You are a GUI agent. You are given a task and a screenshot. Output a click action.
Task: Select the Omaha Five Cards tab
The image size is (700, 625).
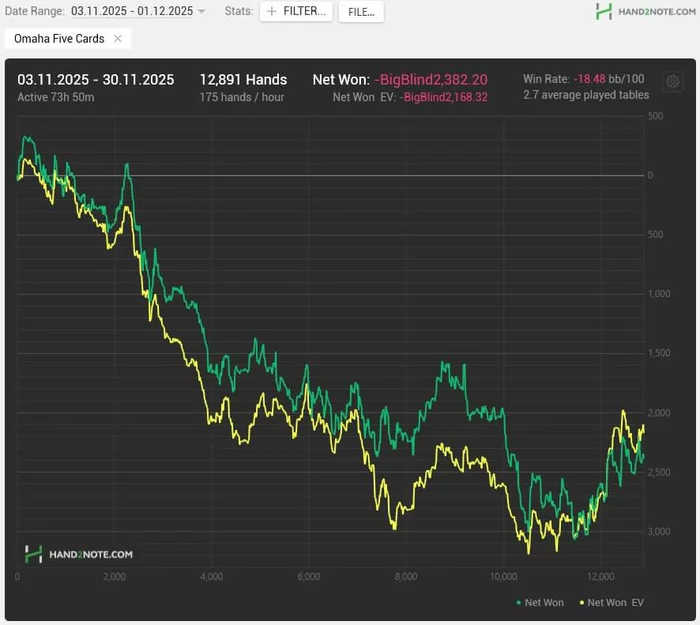(59, 39)
